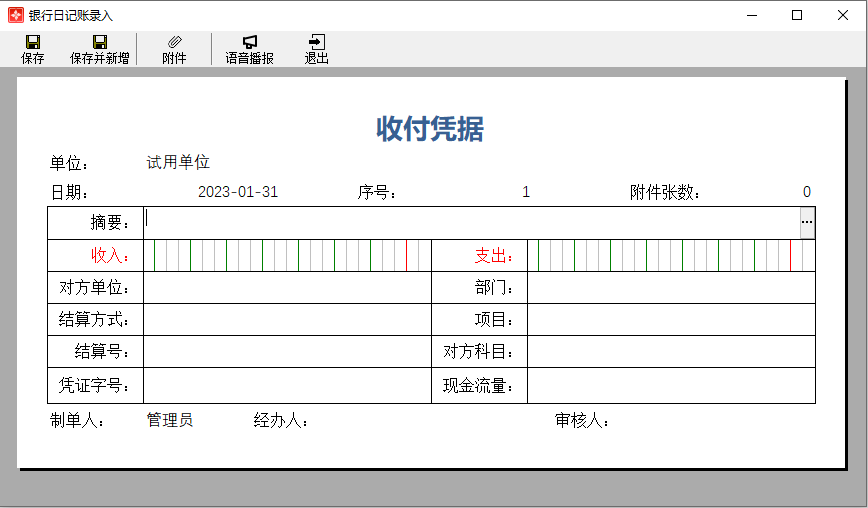Click the 对方单位 label cell
This screenshot has height=508, width=868.
pyautogui.click(x=95, y=287)
